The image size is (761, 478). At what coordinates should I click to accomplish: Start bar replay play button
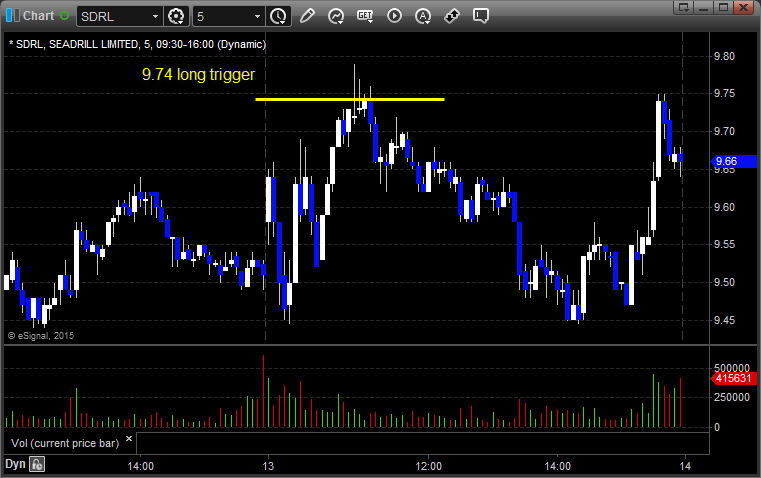click(x=394, y=16)
